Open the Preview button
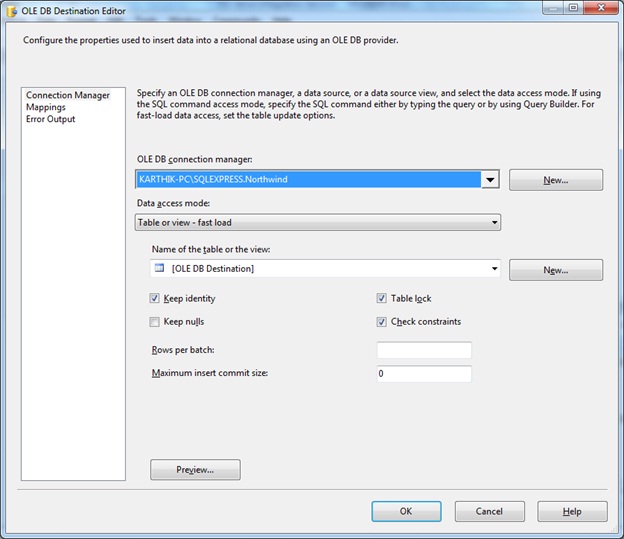The height and width of the screenshot is (539, 624). pyautogui.click(x=195, y=470)
